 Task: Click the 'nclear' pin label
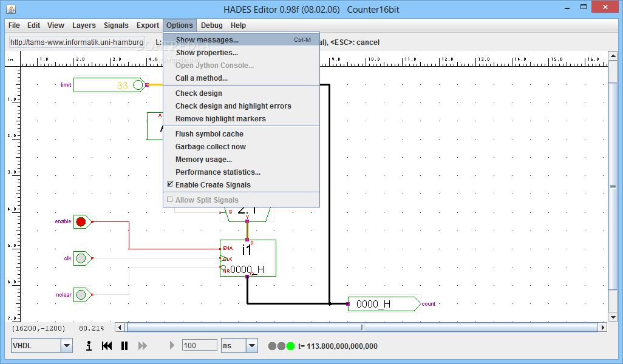click(x=64, y=295)
